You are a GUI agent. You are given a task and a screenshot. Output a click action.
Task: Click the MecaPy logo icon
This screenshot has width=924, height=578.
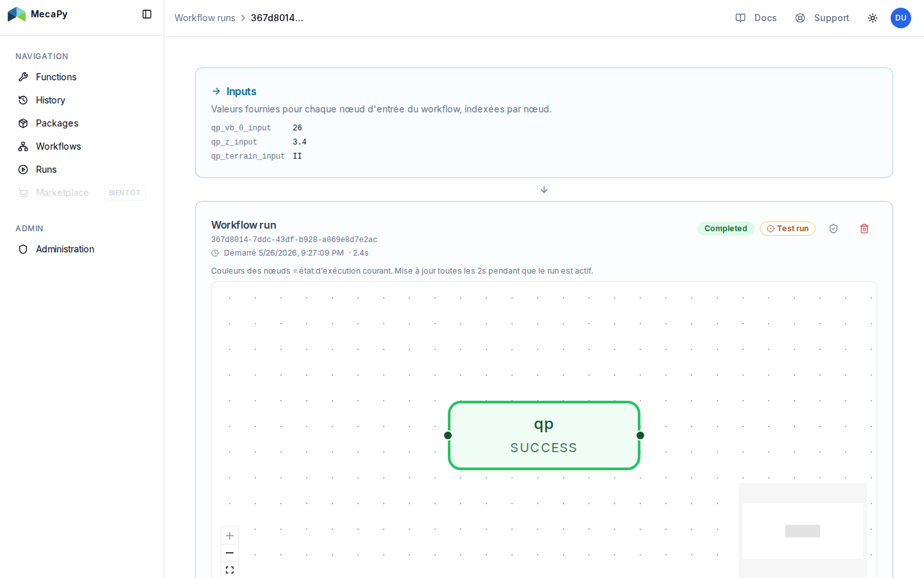[x=17, y=14]
